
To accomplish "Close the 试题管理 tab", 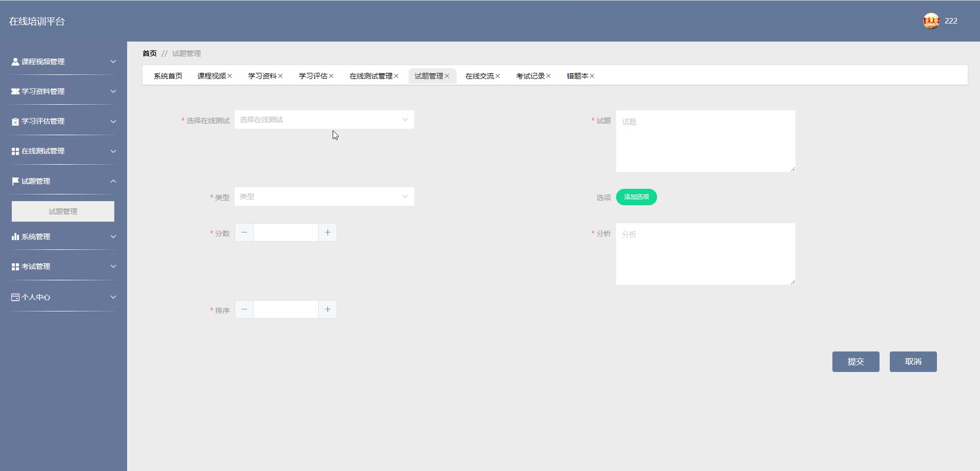I will click(447, 76).
